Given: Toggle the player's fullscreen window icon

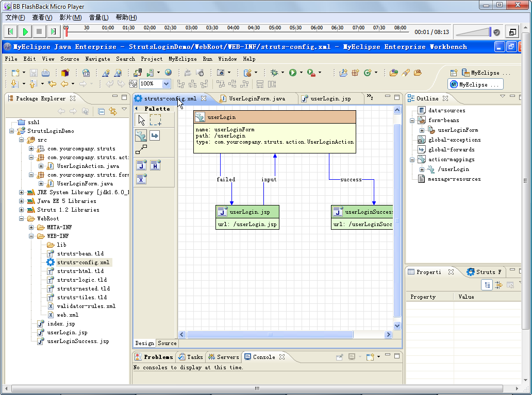Looking at the screenshot, I should (512, 32).
